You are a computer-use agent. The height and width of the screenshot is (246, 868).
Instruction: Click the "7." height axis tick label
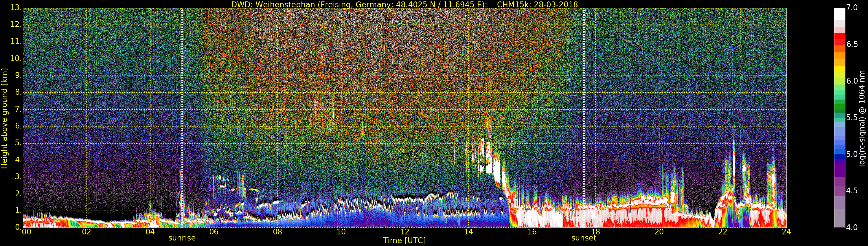pos(18,109)
